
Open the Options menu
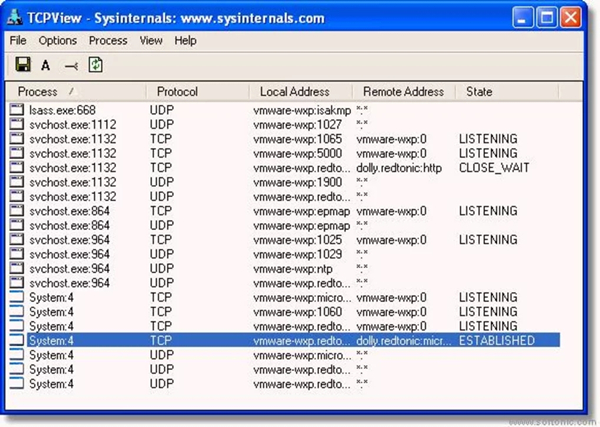coord(57,41)
